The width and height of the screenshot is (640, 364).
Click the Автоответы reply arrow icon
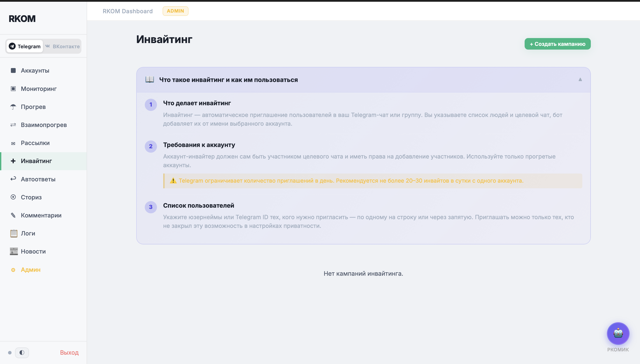tap(13, 179)
